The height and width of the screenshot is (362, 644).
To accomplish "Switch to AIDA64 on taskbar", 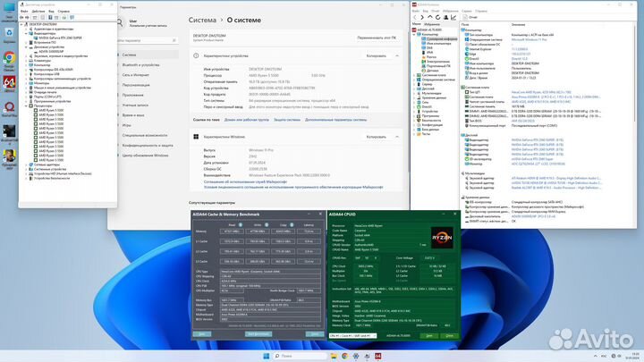I will pos(377,356).
